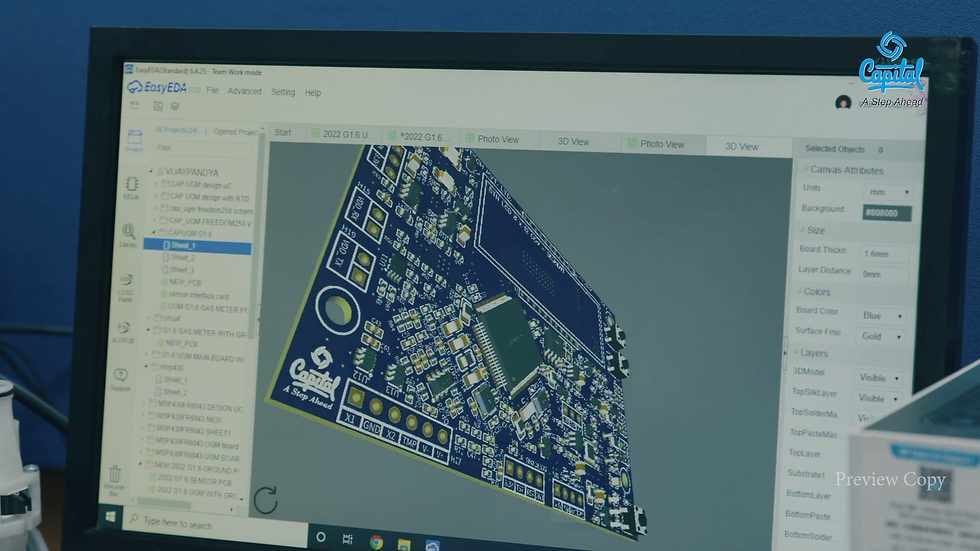Open JLCPCB ordering in sidebar
The width and height of the screenshot is (980, 551).
(x=123, y=332)
